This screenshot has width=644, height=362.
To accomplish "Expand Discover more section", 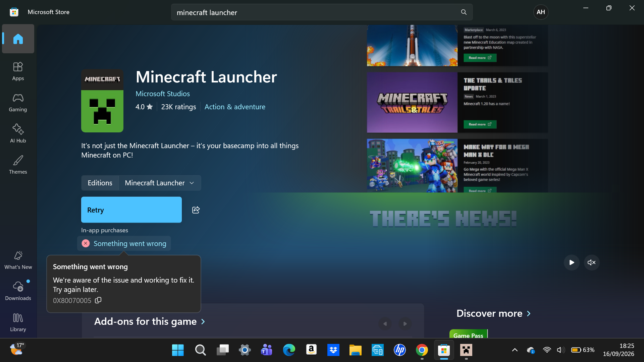I will pyautogui.click(x=494, y=313).
